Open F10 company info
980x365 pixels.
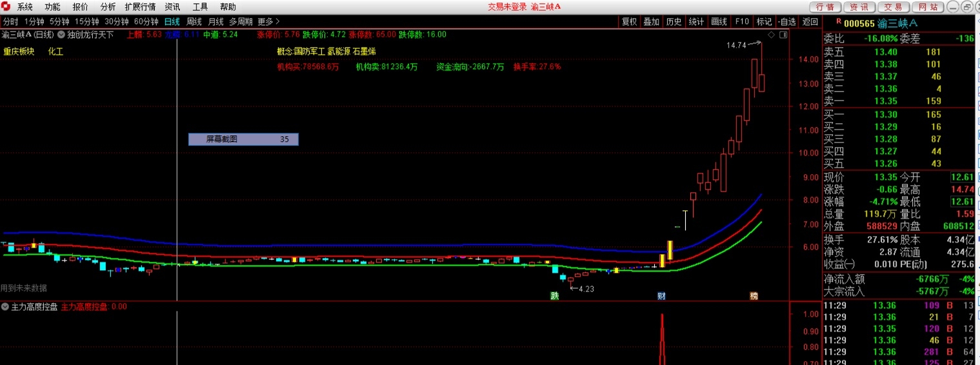click(741, 21)
